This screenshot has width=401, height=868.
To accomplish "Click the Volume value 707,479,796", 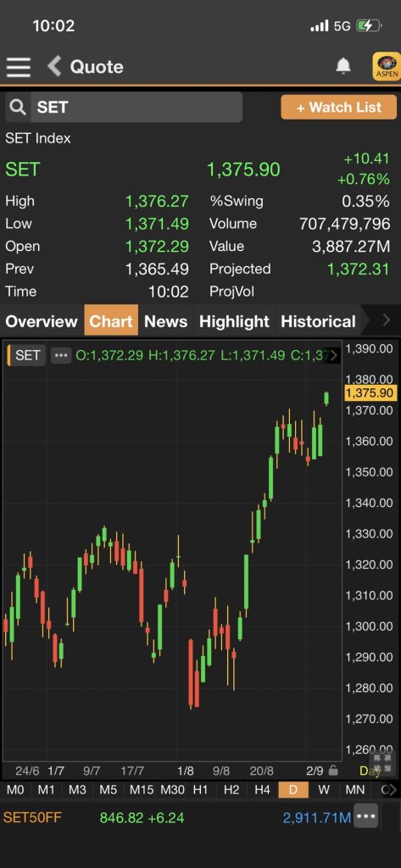I will (x=344, y=224).
